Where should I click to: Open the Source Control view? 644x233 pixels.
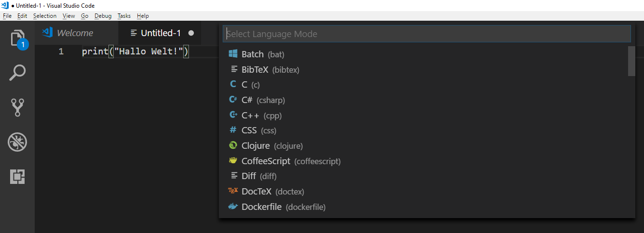coord(17,107)
